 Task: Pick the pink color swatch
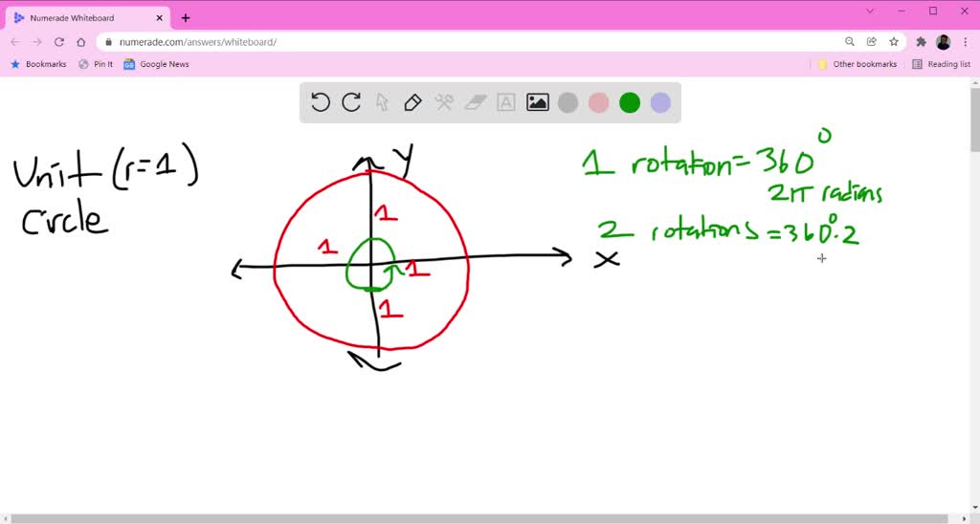pos(599,103)
